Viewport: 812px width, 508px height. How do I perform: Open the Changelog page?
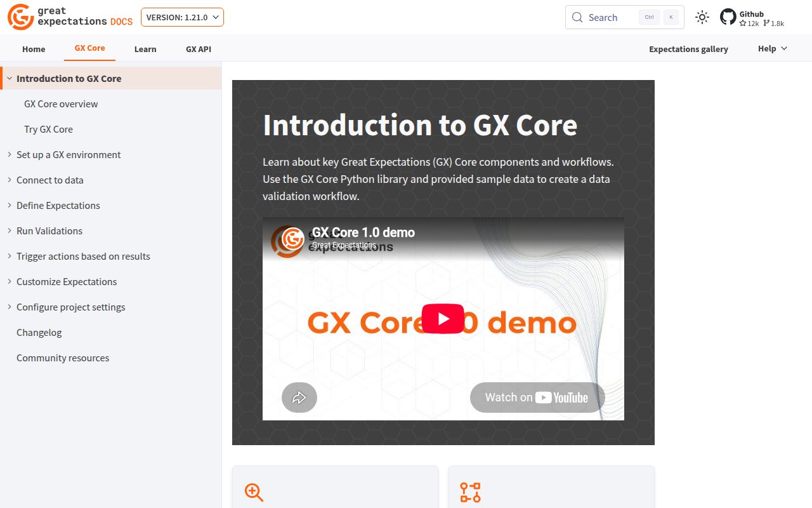[39, 332]
